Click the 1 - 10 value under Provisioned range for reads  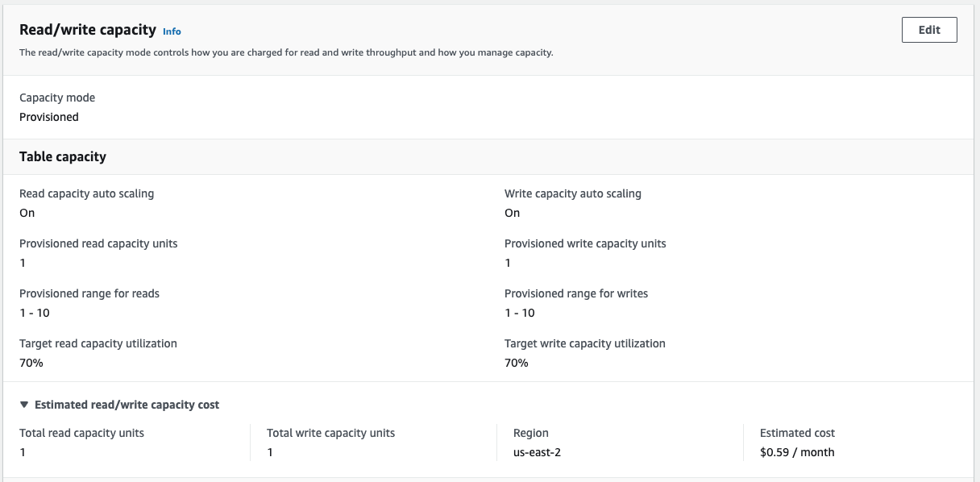(35, 313)
